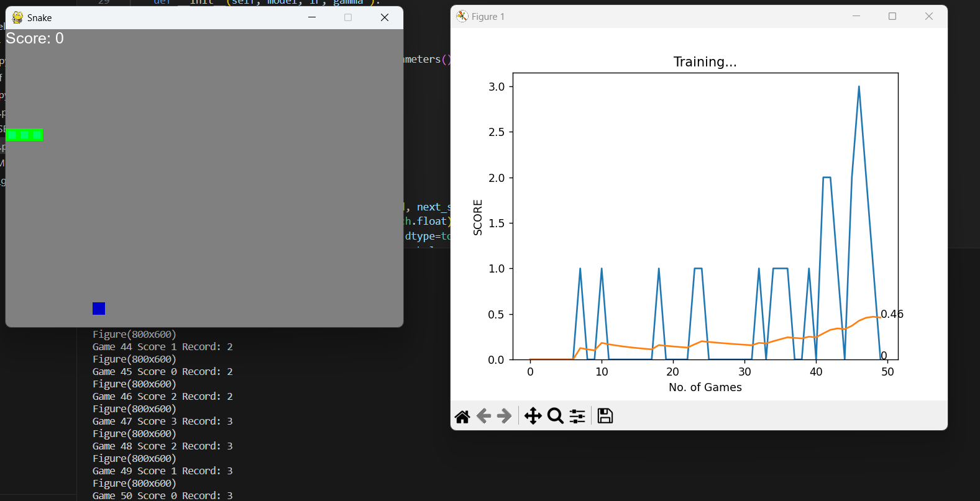Screen dimensions: 980x501
Task: Click the "Score: 0" label in Snake
Action: click(35, 38)
